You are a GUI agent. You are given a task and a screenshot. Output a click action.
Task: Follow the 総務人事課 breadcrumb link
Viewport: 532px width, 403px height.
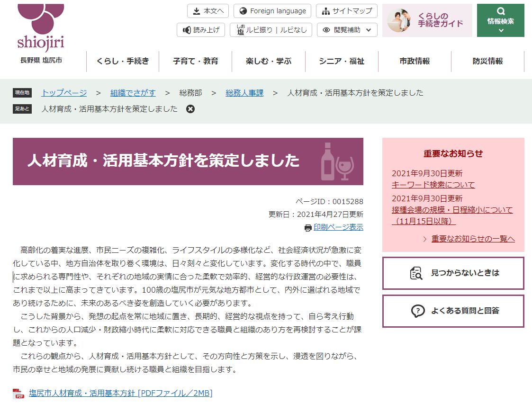(x=244, y=93)
